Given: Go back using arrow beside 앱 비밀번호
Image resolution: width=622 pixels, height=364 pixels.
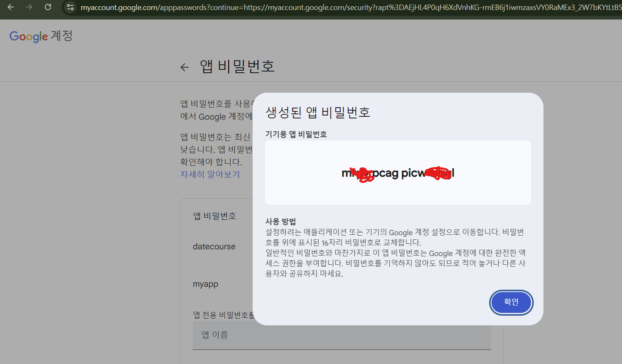Looking at the screenshot, I should coord(184,67).
